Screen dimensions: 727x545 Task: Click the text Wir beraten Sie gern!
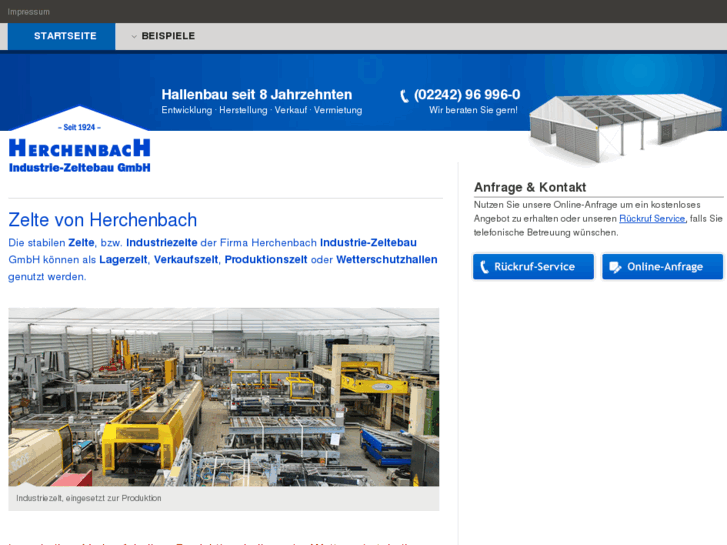click(473, 110)
